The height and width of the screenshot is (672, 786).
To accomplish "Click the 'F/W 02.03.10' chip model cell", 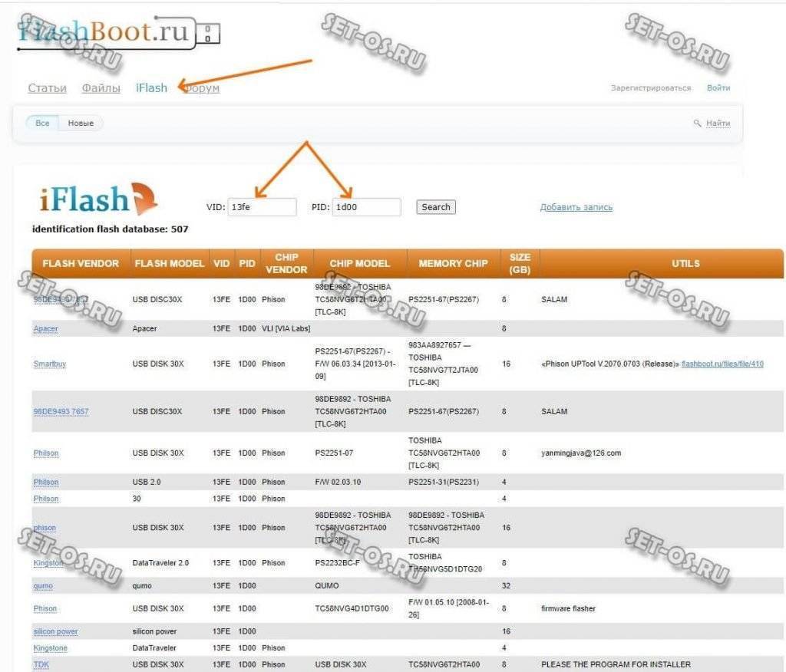I will pos(338,482).
